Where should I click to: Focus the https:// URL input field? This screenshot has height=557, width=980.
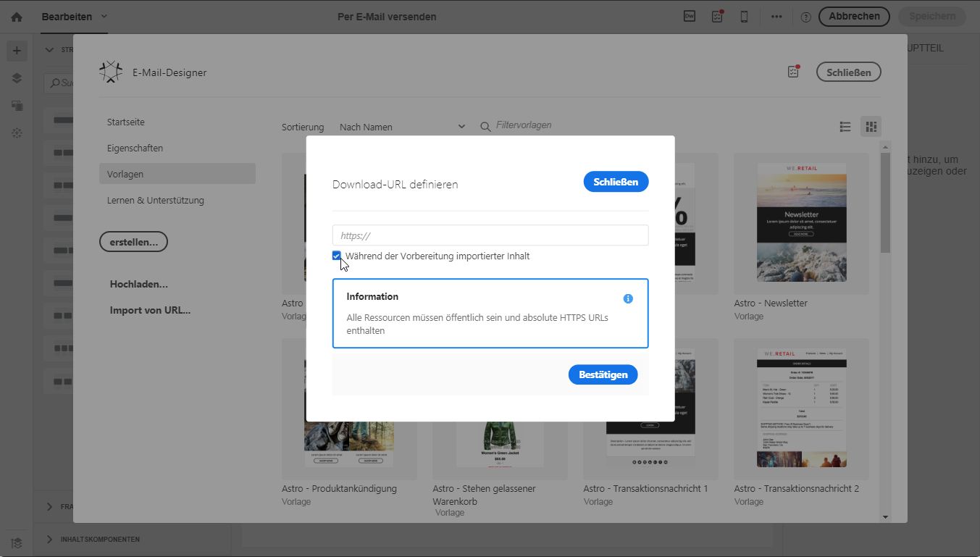tap(490, 235)
